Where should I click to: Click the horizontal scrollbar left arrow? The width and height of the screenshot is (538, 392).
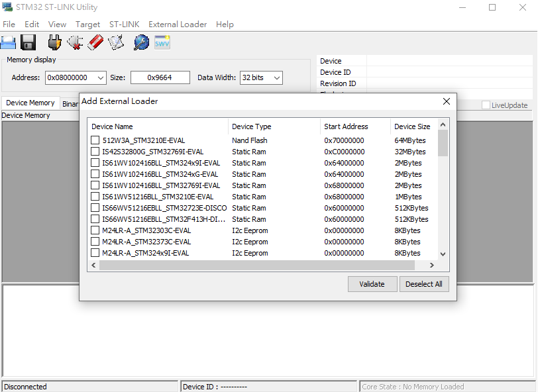(93, 265)
